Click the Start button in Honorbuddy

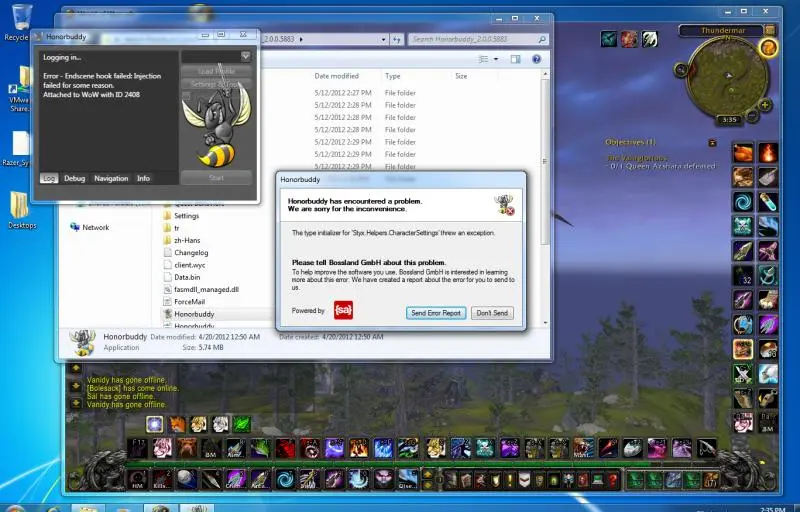(x=216, y=177)
